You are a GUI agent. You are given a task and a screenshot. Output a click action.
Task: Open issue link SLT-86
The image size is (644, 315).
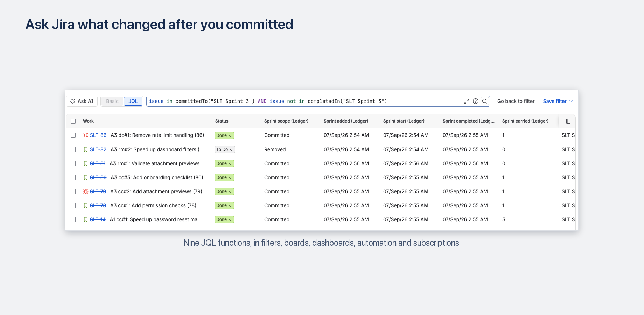[98, 135]
